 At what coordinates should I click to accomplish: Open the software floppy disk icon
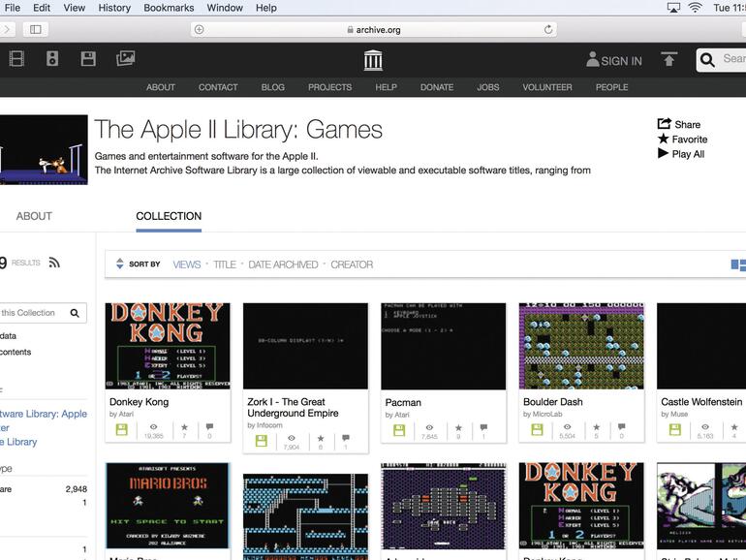(88, 59)
